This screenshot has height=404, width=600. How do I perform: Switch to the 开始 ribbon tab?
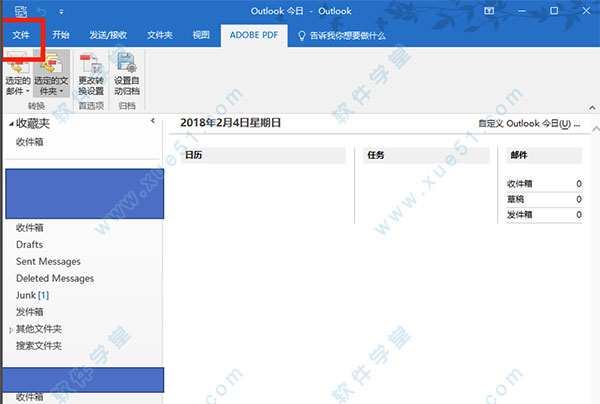point(61,35)
